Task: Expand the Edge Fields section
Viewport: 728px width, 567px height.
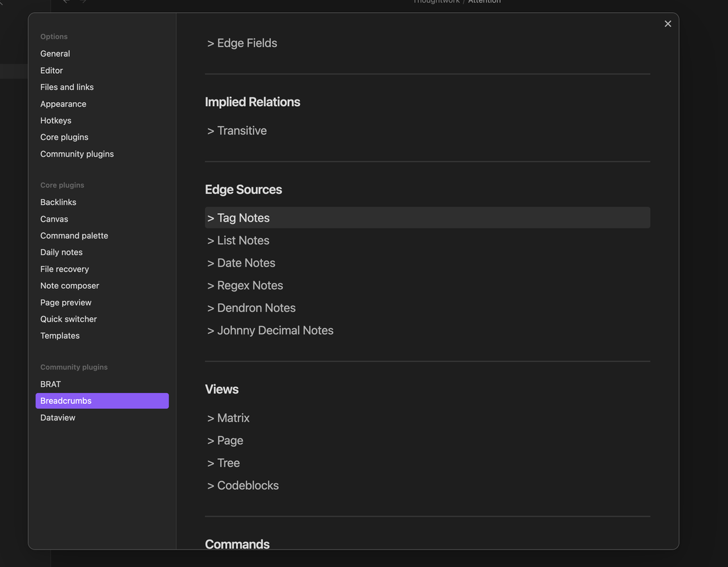Action: [x=242, y=43]
